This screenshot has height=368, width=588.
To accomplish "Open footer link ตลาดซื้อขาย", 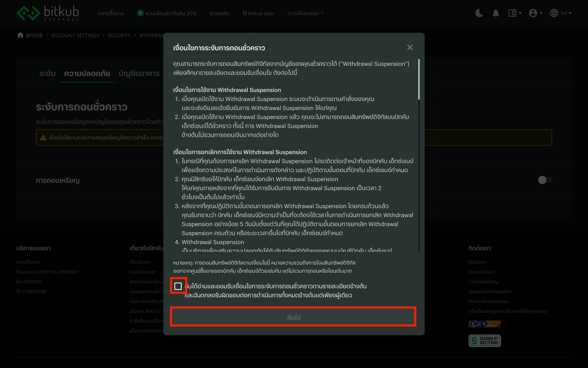I will click(28, 262).
